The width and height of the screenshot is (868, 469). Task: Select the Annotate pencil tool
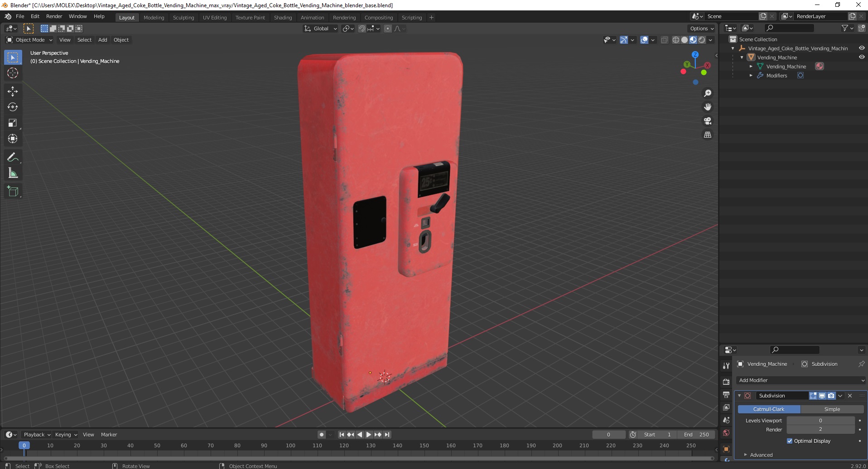13,157
